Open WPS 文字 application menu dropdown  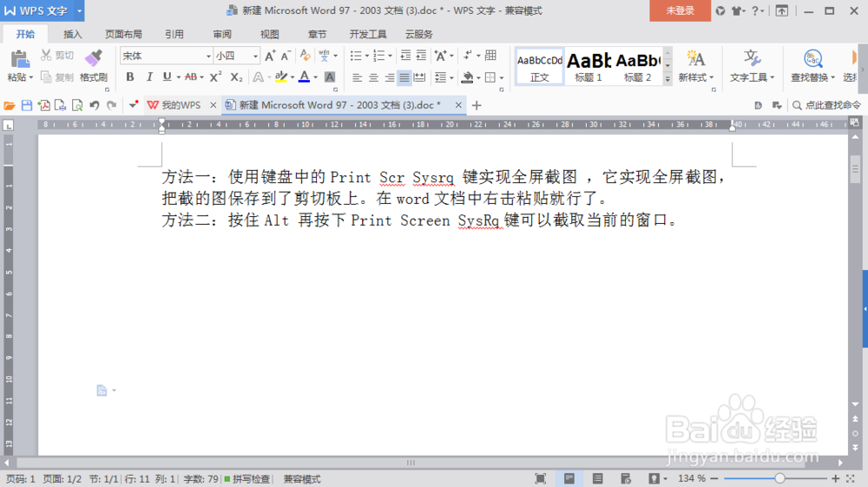point(79,10)
